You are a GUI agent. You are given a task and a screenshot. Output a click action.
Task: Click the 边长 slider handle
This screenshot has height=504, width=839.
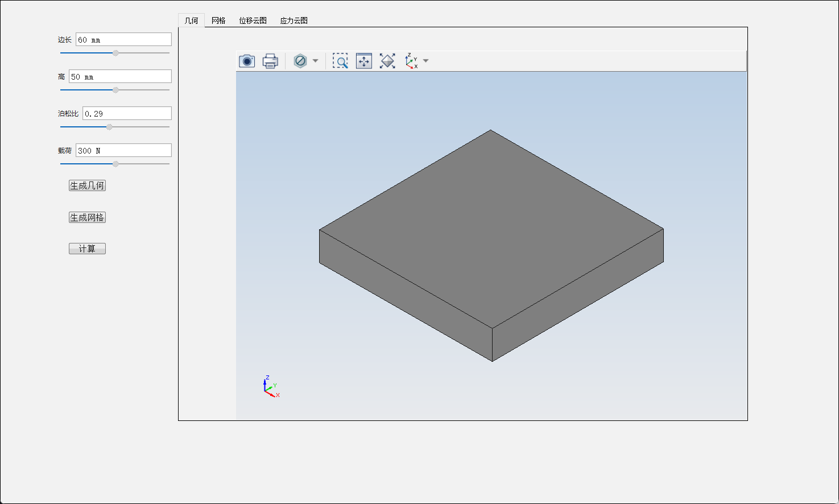pos(115,53)
